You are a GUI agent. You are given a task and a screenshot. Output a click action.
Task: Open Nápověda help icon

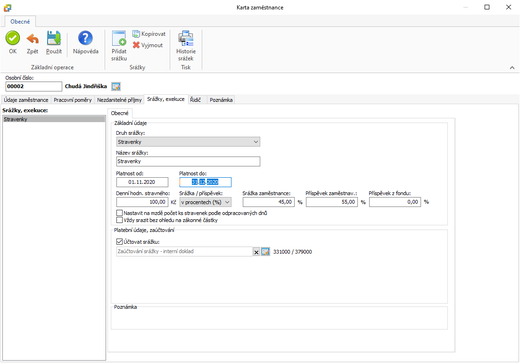85,38
